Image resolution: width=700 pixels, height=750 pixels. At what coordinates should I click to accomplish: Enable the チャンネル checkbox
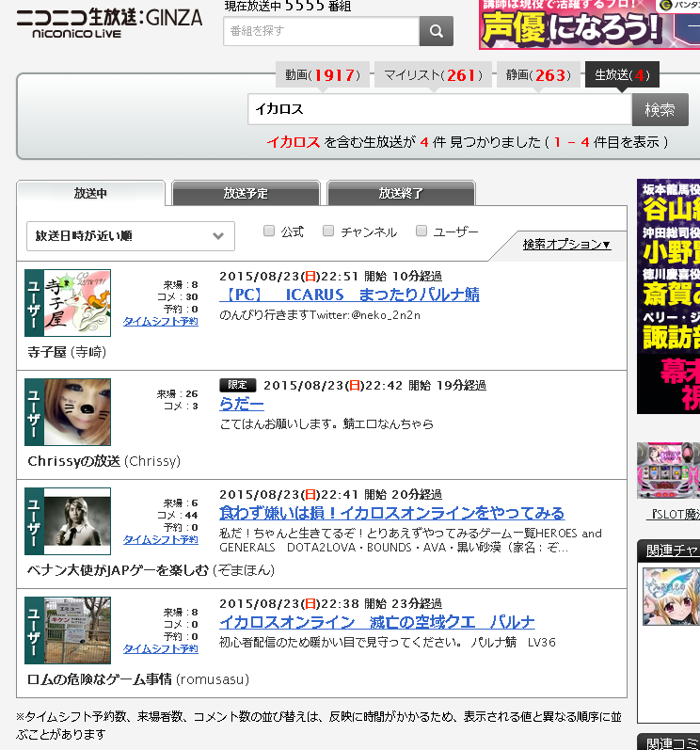click(328, 231)
